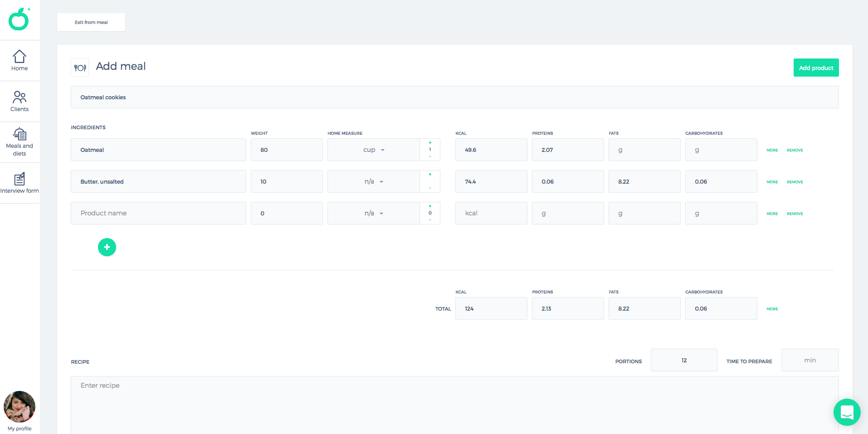Open the Clients section
The width and height of the screenshot is (868, 434).
(x=20, y=101)
